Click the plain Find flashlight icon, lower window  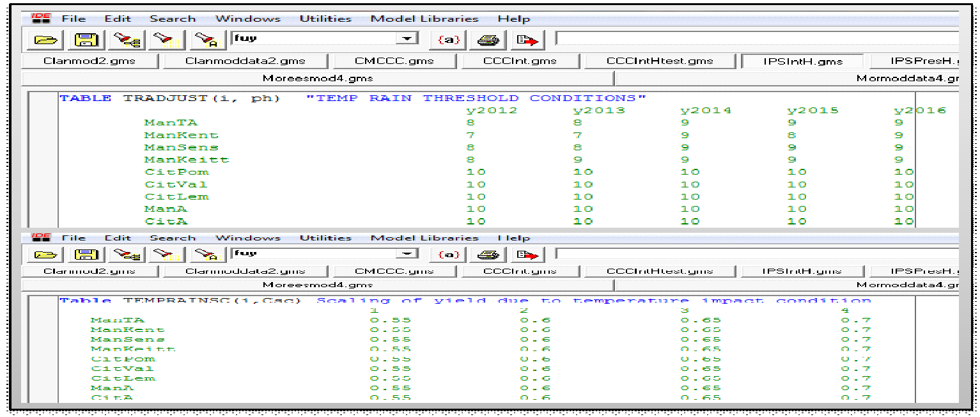click(x=167, y=255)
